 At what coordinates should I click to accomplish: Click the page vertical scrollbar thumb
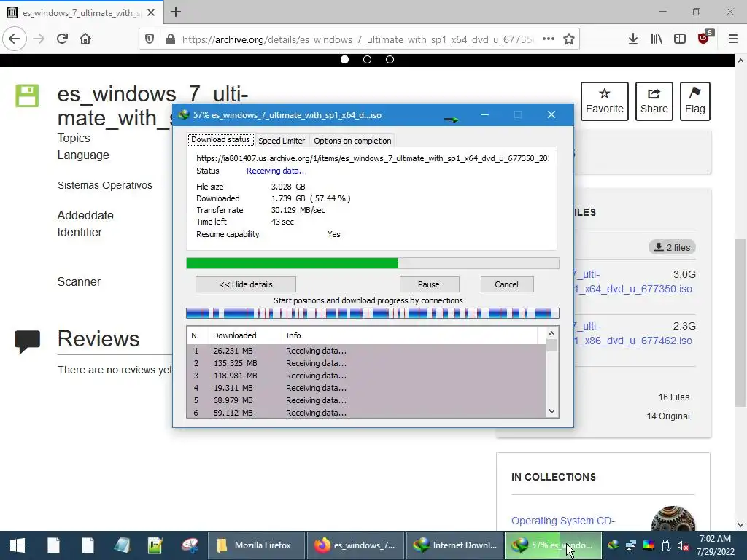740,323
